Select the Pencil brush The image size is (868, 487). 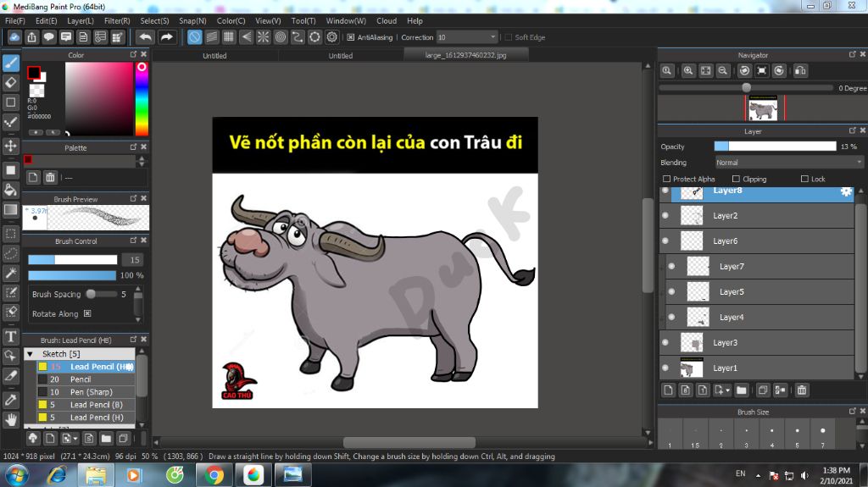[86, 379]
